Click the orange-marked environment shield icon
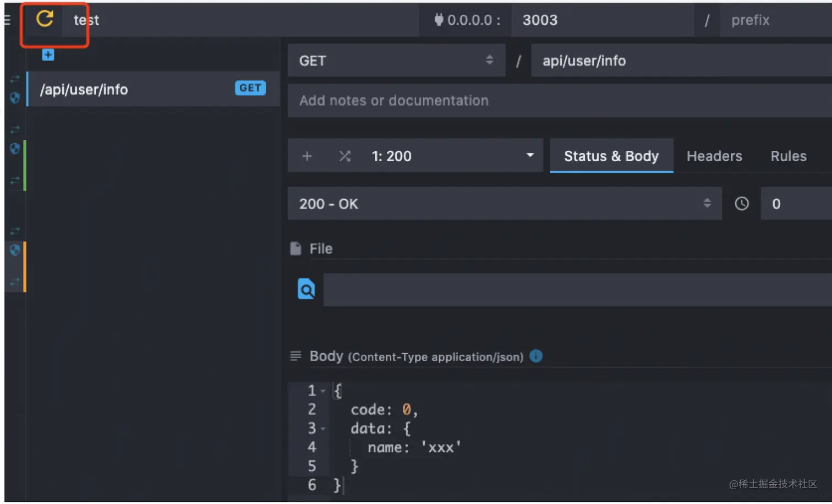The width and height of the screenshot is (832, 504). [15, 250]
